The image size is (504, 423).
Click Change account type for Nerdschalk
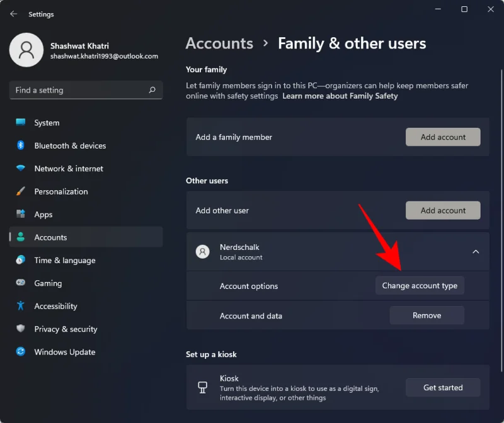click(x=420, y=285)
